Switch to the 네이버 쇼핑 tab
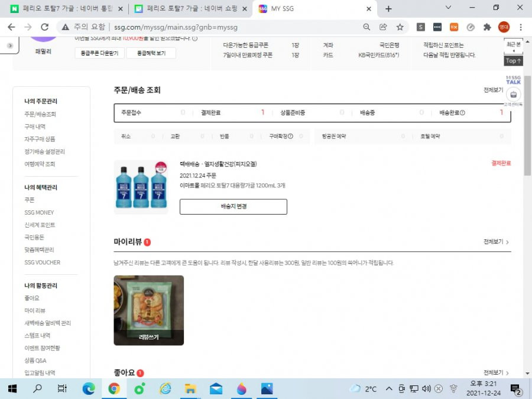The image size is (532, 399). pyautogui.click(x=190, y=9)
